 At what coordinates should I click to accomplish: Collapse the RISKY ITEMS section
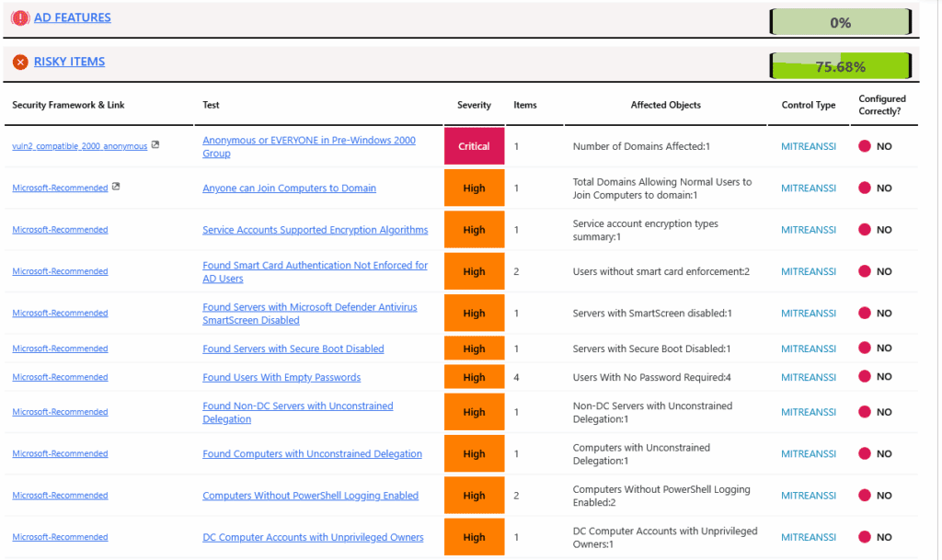click(69, 61)
